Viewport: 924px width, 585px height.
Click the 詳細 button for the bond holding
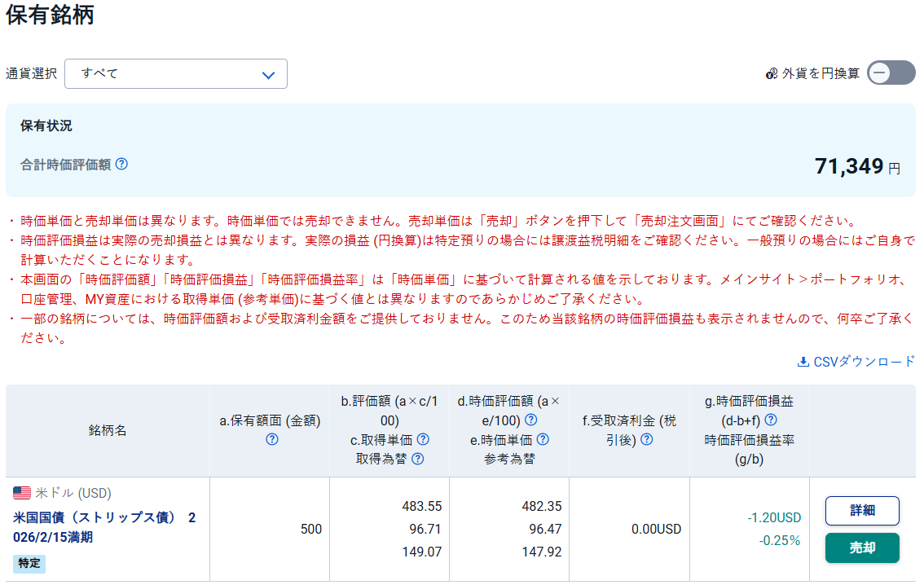pyautogui.click(x=862, y=510)
